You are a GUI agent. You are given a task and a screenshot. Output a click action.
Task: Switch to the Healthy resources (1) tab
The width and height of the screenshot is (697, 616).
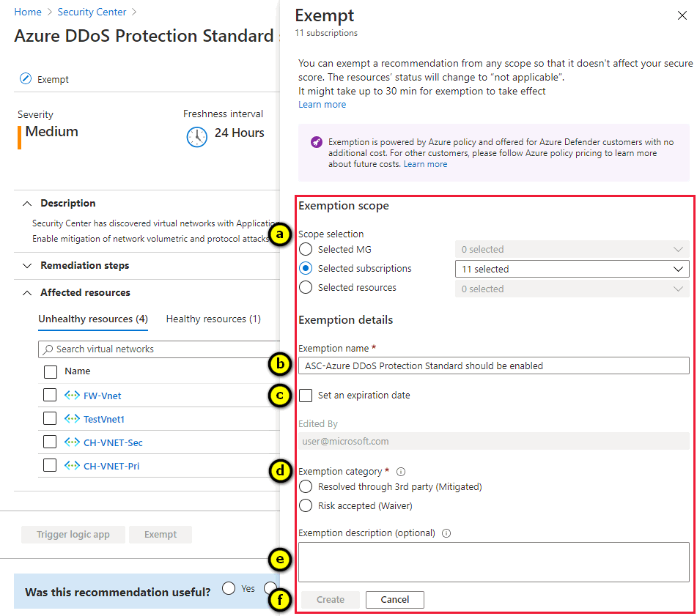pos(213,319)
